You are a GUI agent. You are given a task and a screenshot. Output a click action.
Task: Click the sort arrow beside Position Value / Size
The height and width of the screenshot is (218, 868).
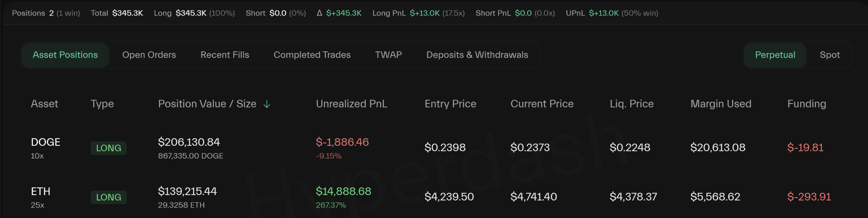pos(266,104)
